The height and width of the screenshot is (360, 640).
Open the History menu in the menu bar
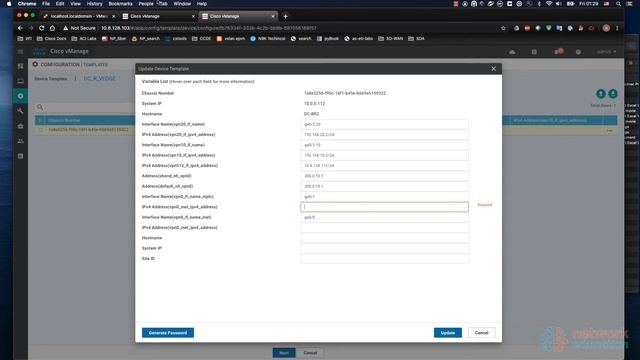point(94,4)
